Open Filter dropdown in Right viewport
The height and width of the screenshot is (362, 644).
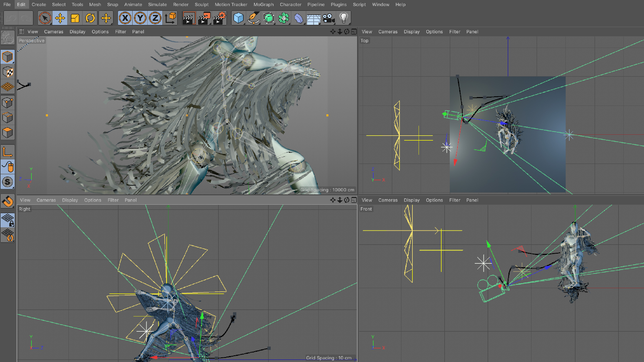tap(113, 200)
